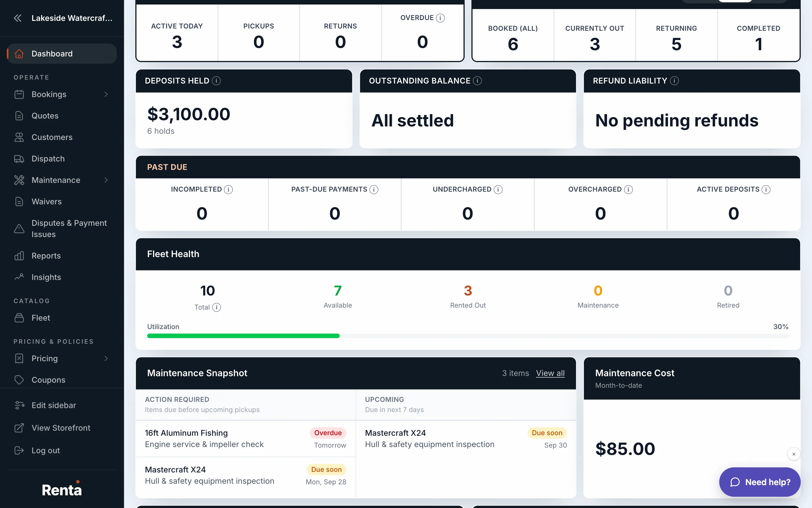Click the Disputes warning triangle icon

(x=19, y=229)
